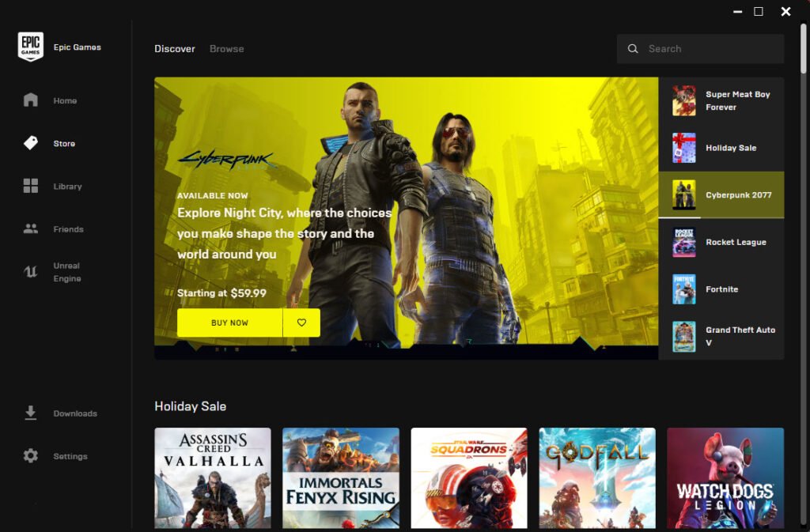Image resolution: width=810 pixels, height=532 pixels.
Task: Select the Fortnite carousel entry
Action: (x=721, y=289)
